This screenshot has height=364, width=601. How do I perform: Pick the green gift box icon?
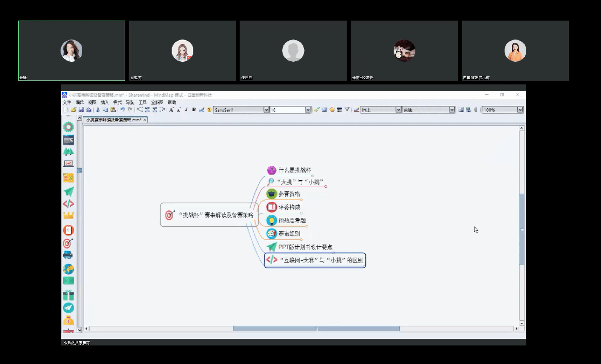pyautogui.click(x=68, y=295)
